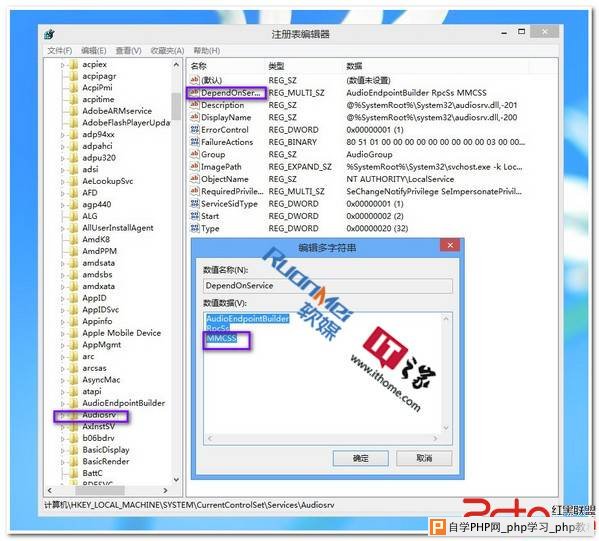
Task: Click the Apple Mobile Device folder icon
Action: [73, 333]
